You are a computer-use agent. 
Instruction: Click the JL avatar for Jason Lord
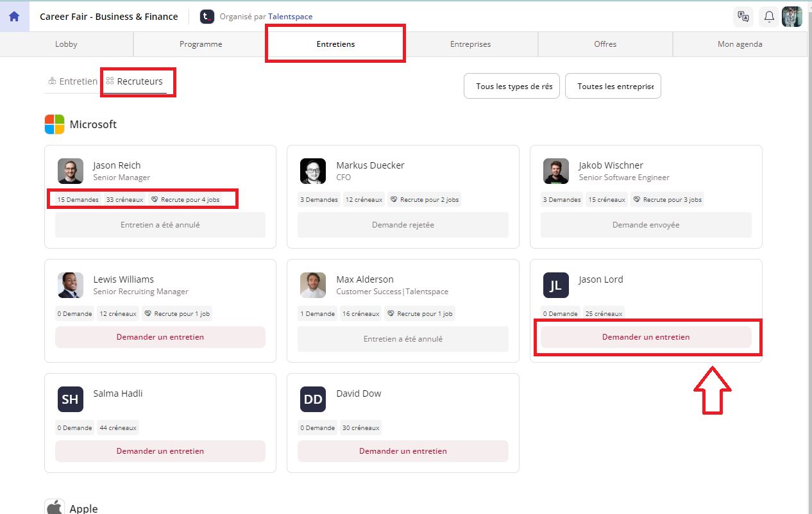click(556, 285)
